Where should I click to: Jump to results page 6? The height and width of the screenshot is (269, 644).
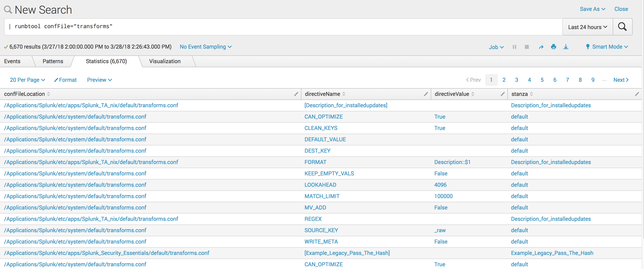click(555, 80)
